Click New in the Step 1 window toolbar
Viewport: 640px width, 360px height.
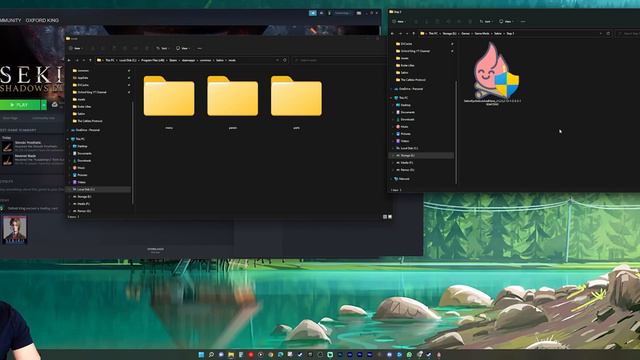[x=399, y=21]
